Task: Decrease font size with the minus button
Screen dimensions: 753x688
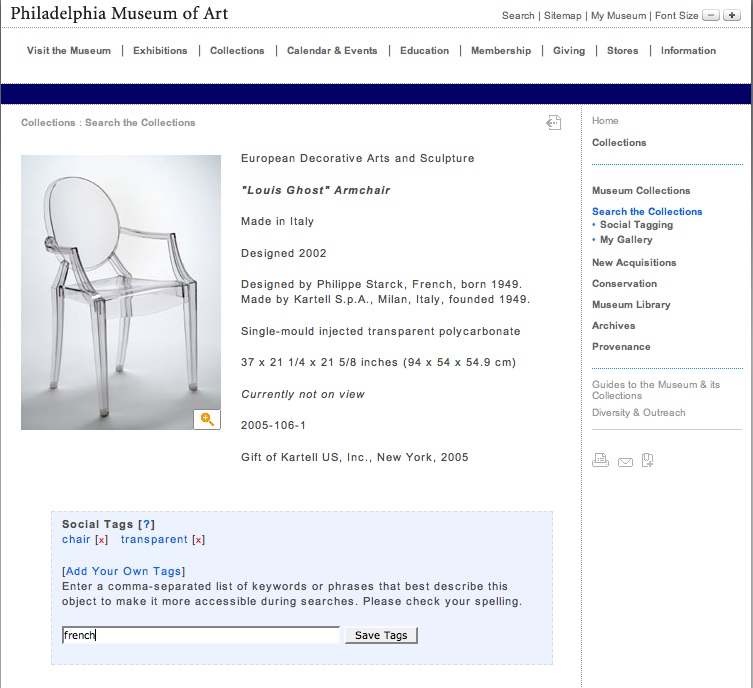Action: 711,15
